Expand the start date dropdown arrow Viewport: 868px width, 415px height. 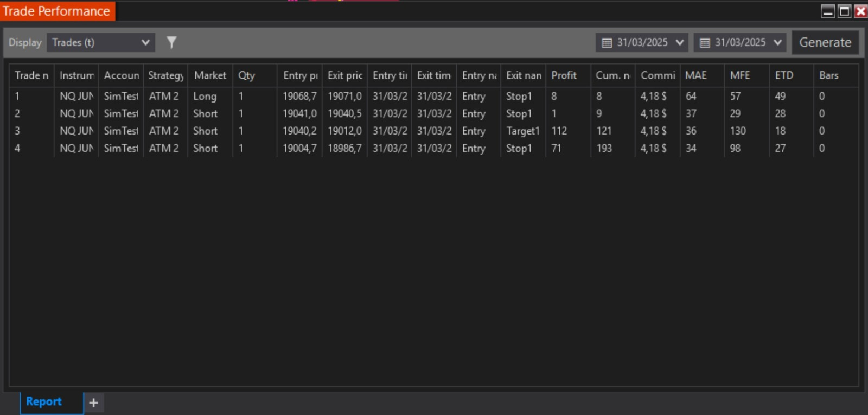[680, 42]
